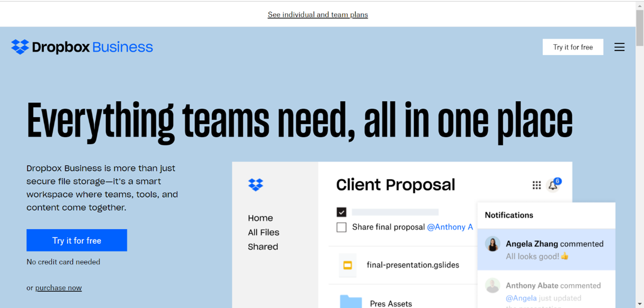Screen dimensions: 644x308
Task: Click the Pres Assets folder name
Action: click(x=391, y=303)
